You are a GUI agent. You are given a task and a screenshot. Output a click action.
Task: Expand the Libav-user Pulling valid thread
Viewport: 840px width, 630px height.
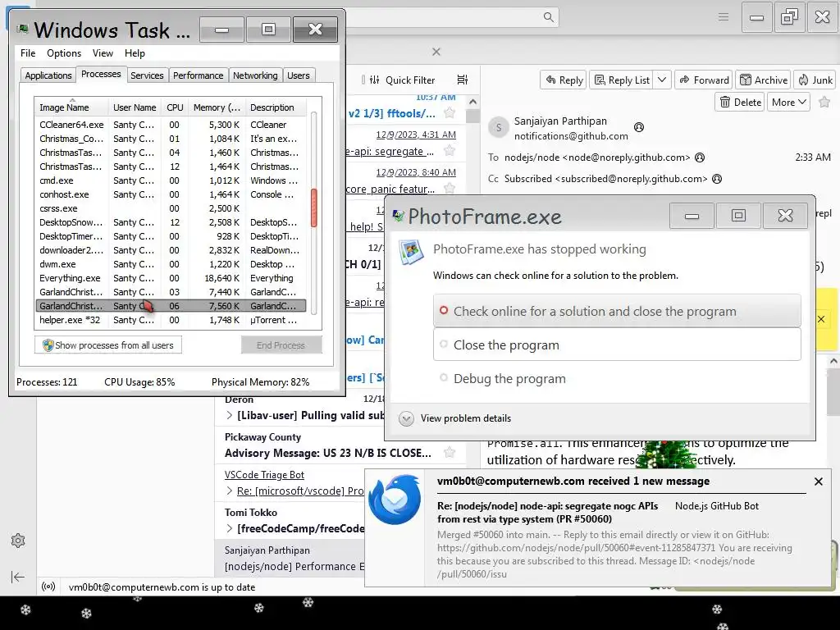tap(230, 415)
